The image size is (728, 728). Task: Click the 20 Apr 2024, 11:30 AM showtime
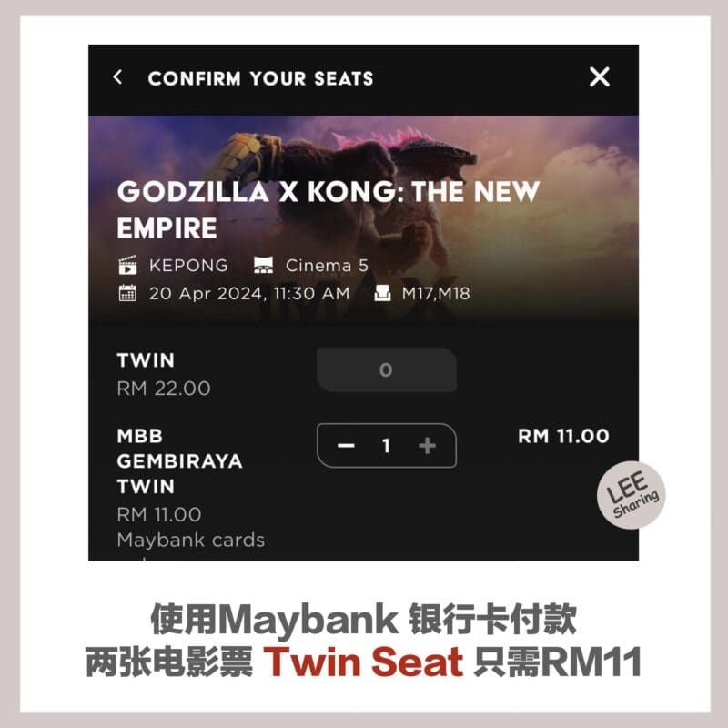coord(249,293)
